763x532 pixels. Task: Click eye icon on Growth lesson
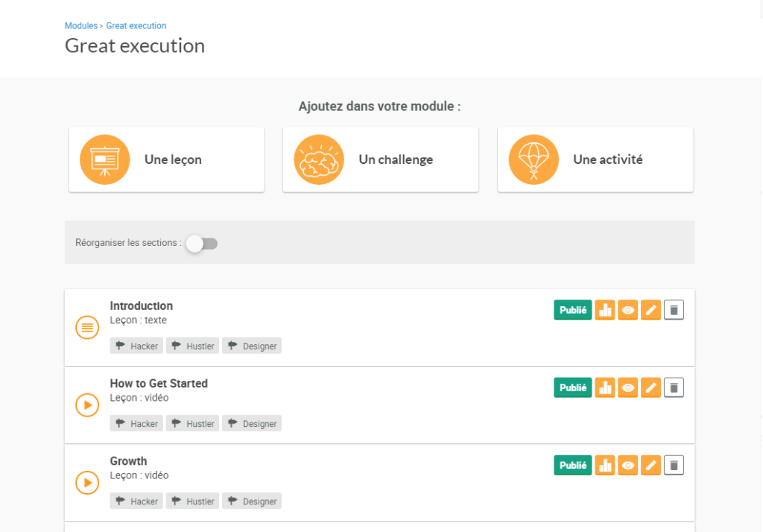click(628, 465)
